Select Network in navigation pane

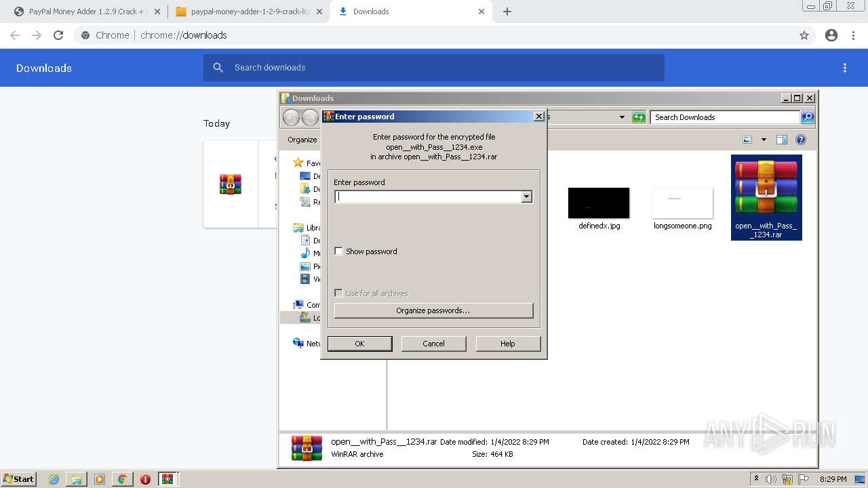click(298, 343)
